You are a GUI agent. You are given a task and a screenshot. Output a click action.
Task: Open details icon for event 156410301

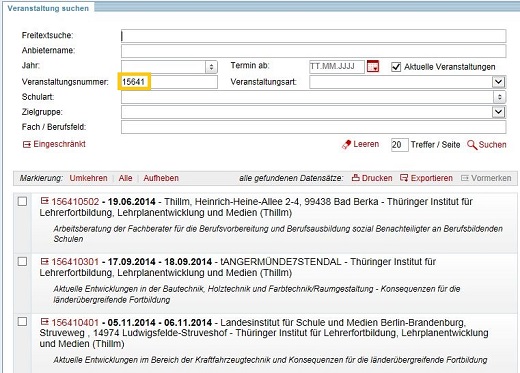45,261
